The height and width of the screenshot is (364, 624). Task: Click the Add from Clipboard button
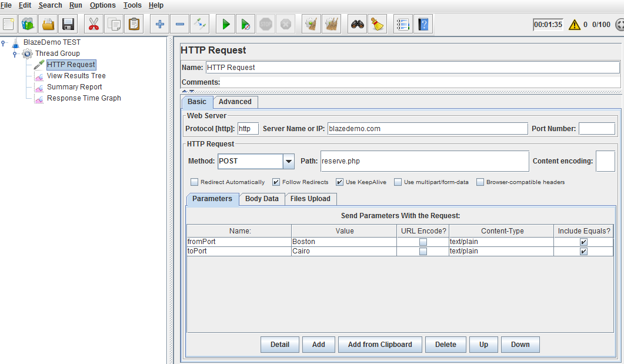tap(380, 345)
